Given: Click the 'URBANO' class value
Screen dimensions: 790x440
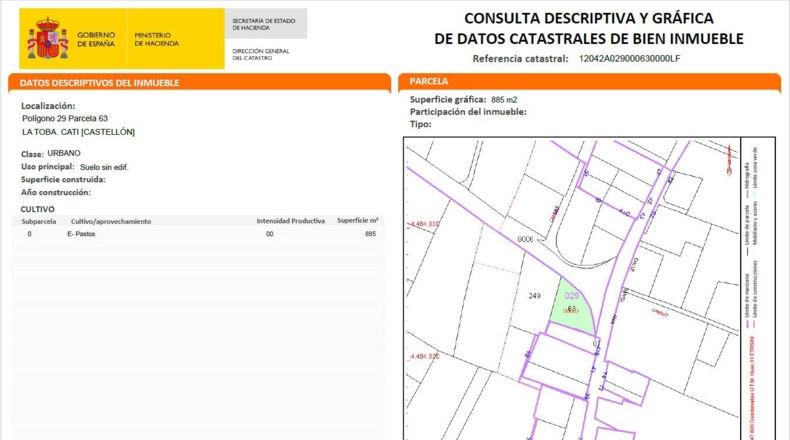Looking at the screenshot, I should [64, 153].
